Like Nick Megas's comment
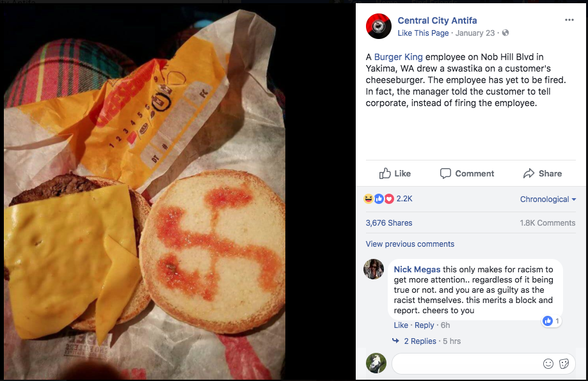This screenshot has height=381, width=588. [x=401, y=325]
